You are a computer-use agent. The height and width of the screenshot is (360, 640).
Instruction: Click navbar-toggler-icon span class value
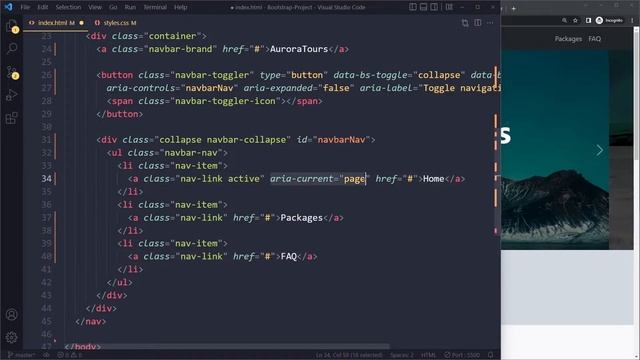click(x=225, y=101)
